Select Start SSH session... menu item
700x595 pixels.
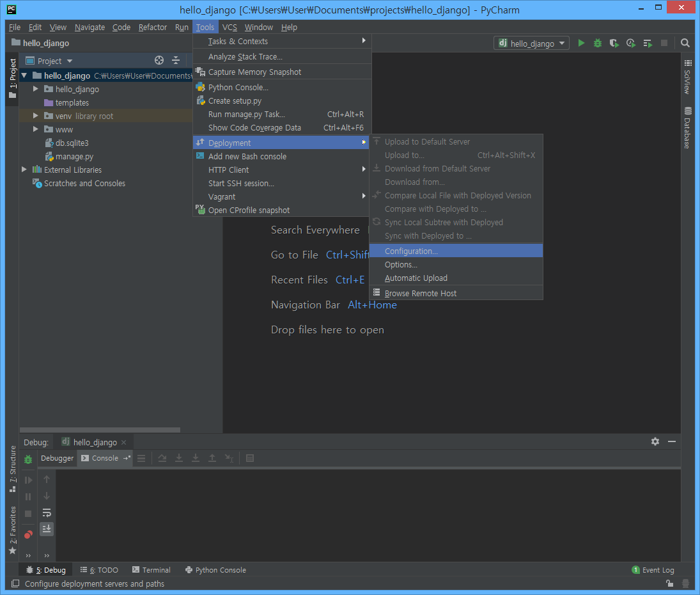coord(282,183)
